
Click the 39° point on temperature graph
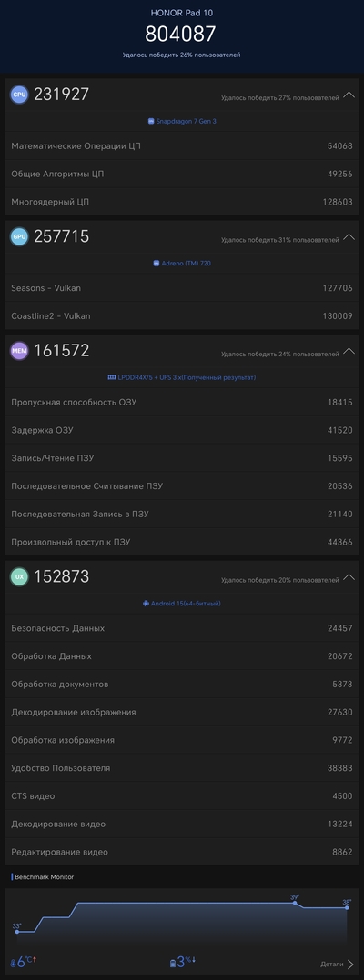[x=295, y=903]
